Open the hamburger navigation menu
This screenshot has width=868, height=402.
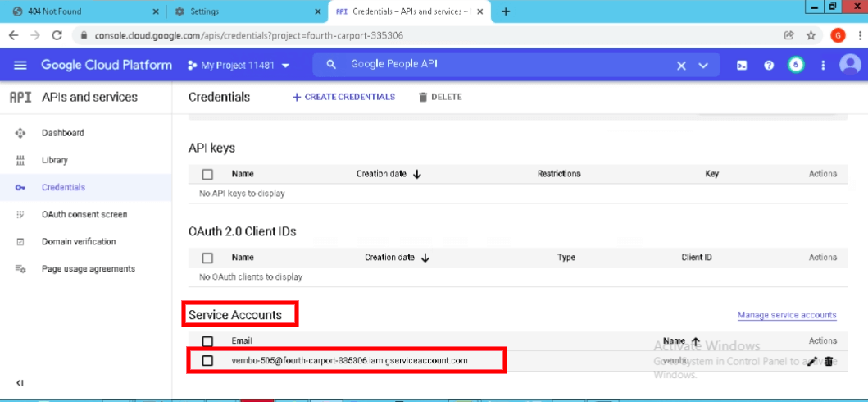point(20,66)
